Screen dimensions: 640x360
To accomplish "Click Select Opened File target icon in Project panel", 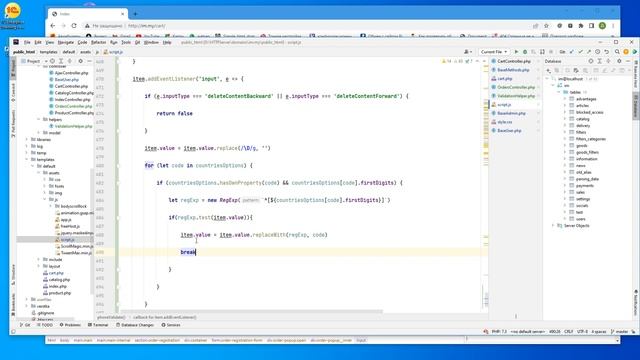I will tap(52, 61).
